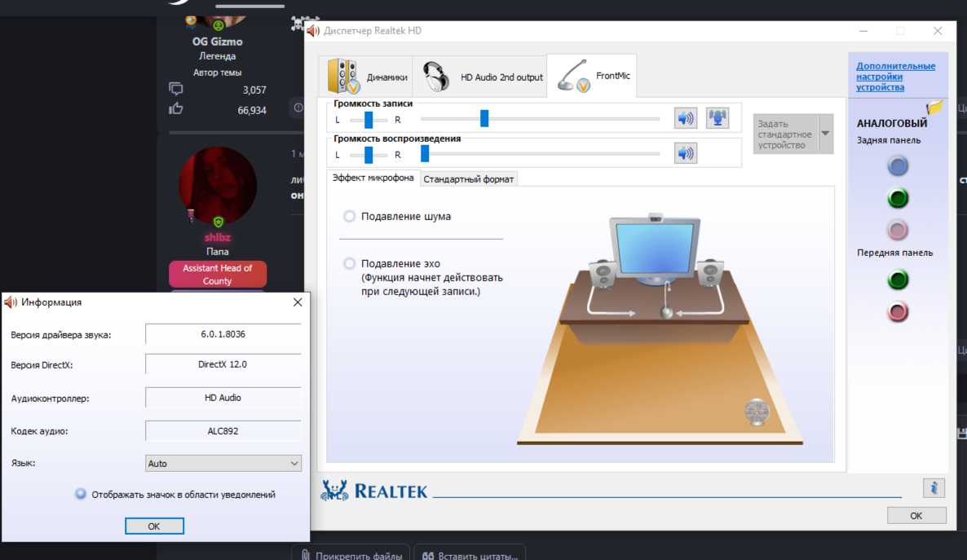Toggle show icon in notification area option
Viewport: 967px width, 560px height.
pyautogui.click(x=81, y=494)
